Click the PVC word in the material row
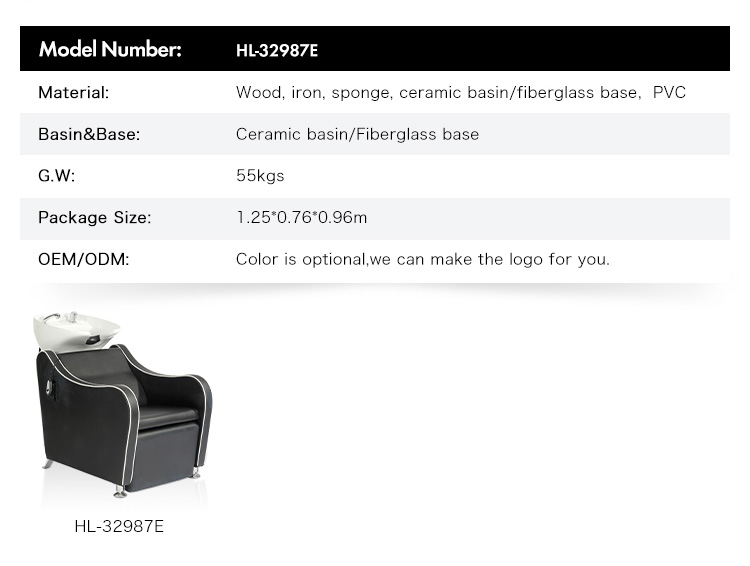 point(669,92)
